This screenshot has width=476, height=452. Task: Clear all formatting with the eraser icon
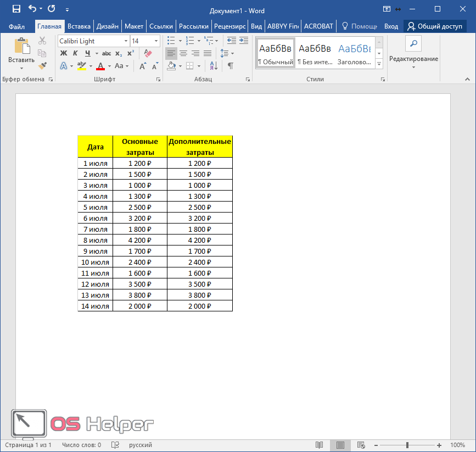[147, 53]
